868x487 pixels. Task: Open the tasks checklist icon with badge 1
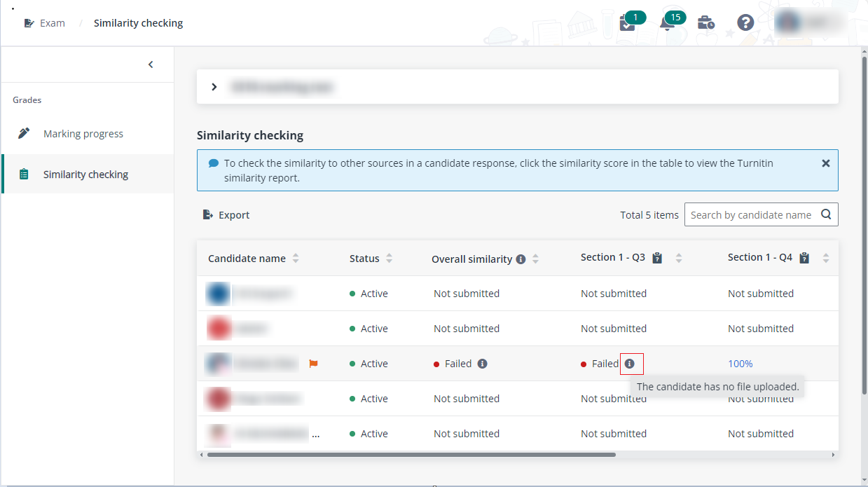(x=627, y=23)
